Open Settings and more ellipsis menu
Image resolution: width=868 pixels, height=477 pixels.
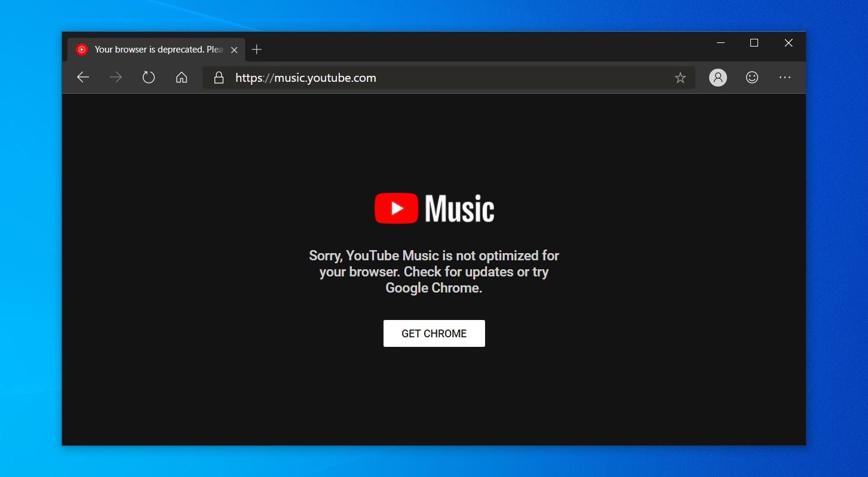(x=785, y=78)
